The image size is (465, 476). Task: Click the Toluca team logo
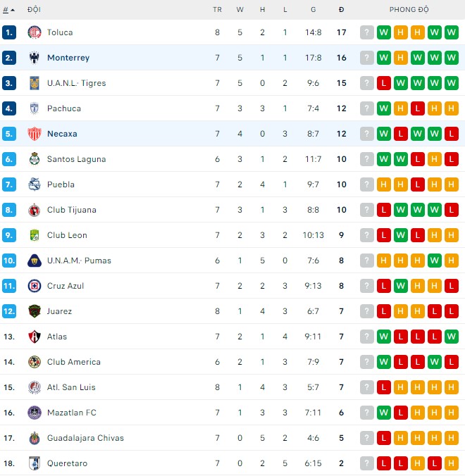point(34,32)
